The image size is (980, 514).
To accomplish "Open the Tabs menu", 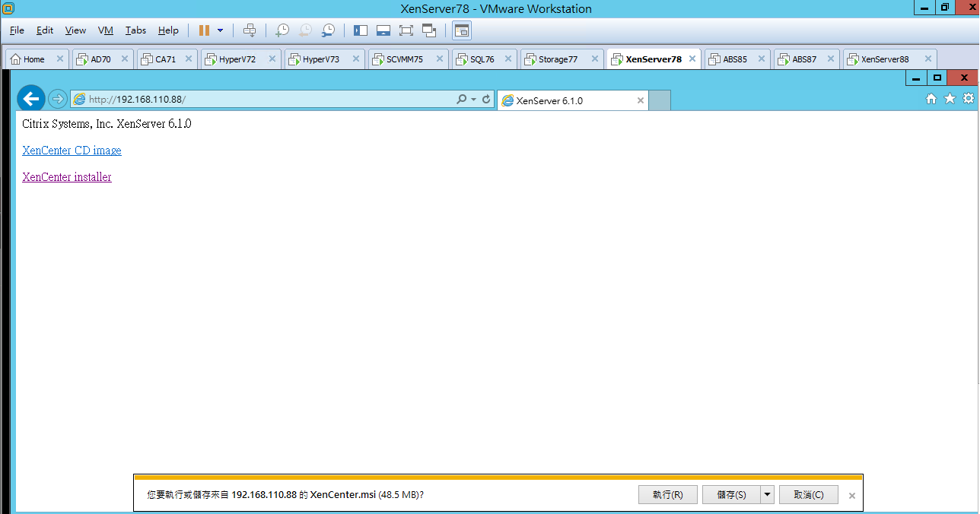I will click(x=135, y=30).
